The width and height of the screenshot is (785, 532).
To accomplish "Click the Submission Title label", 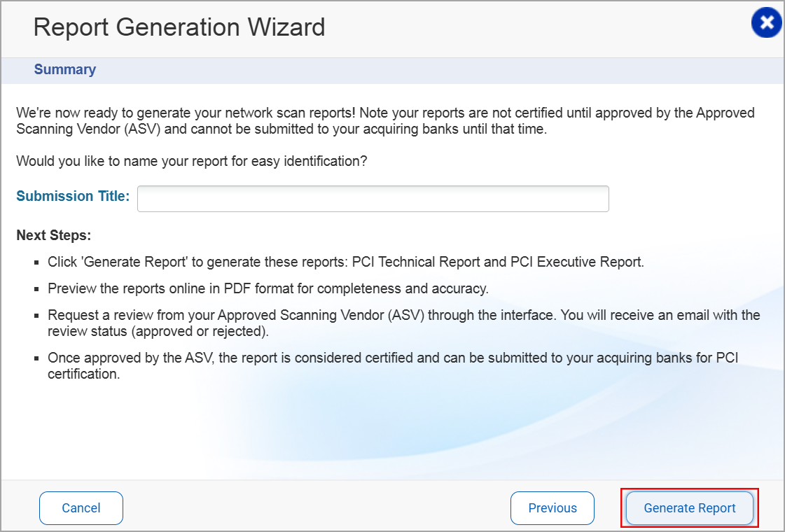I will (73, 197).
